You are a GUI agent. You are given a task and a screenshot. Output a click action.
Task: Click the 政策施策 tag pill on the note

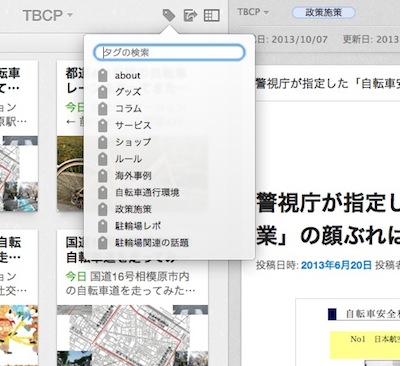[323, 13]
